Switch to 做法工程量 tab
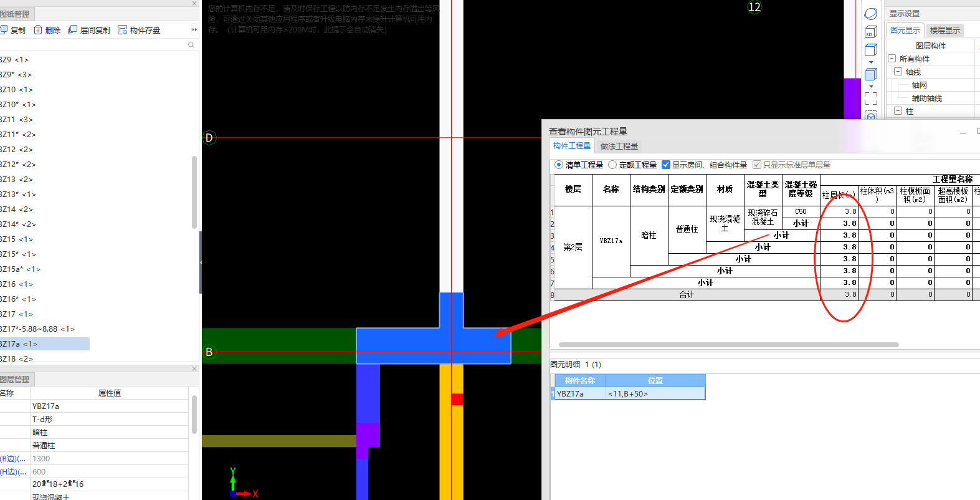This screenshot has width=980, height=500. [619, 146]
